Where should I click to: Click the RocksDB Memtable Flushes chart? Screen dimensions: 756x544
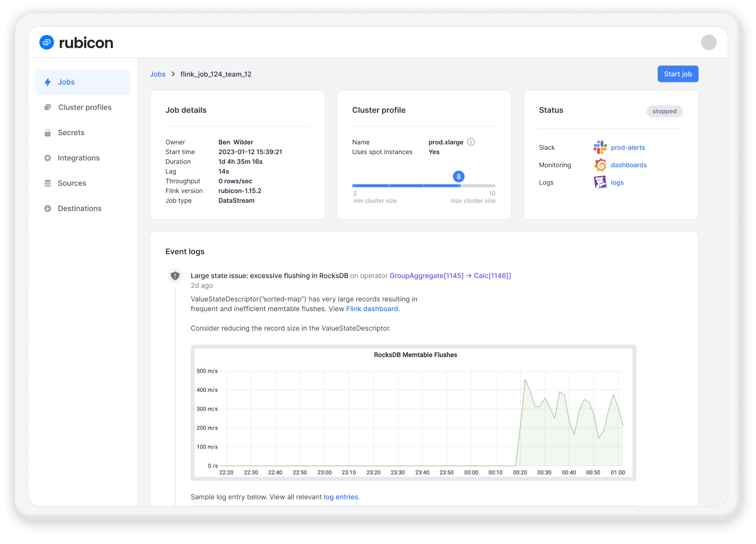point(413,413)
